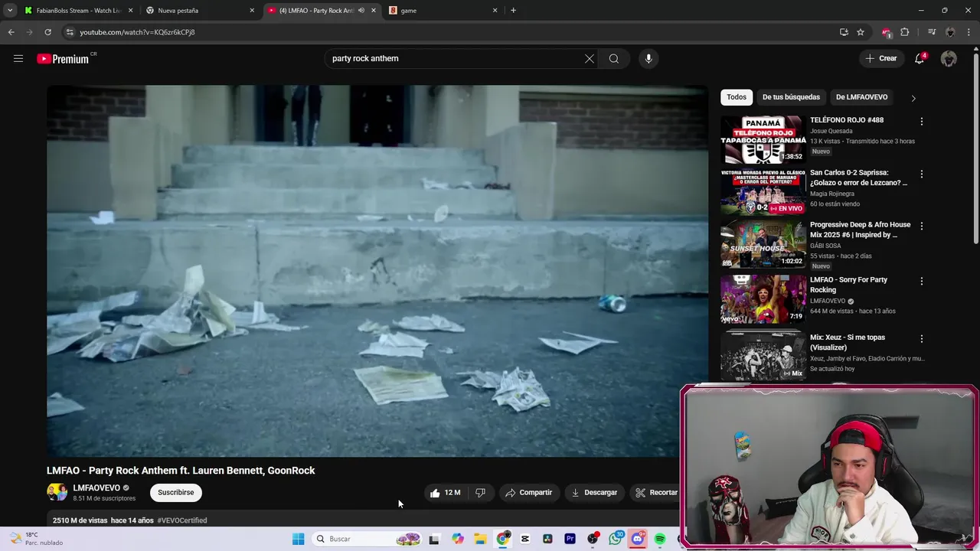The width and height of the screenshot is (980, 551).
Task: Open Premiere Pro from taskbar
Action: click(570, 540)
